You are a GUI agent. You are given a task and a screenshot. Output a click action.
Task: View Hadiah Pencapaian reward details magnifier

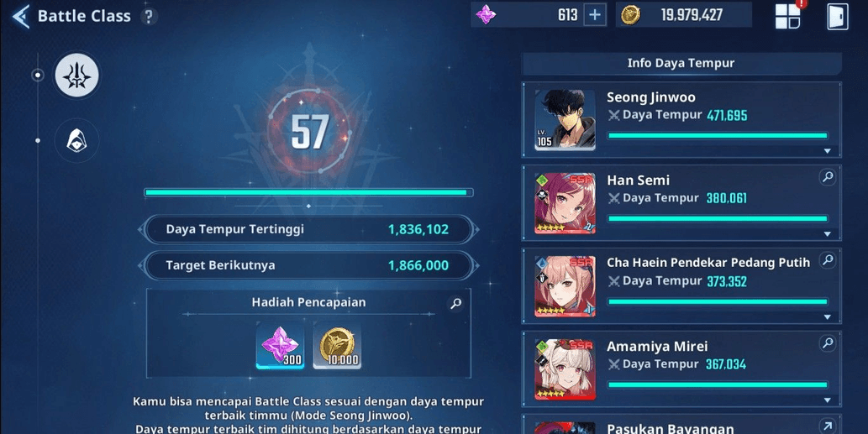455,304
